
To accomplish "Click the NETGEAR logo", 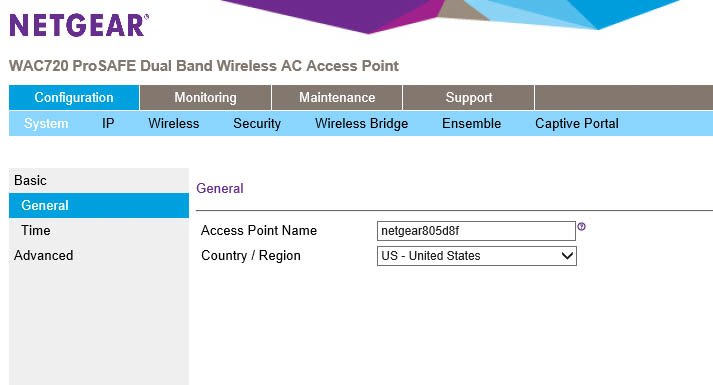I will point(79,25).
